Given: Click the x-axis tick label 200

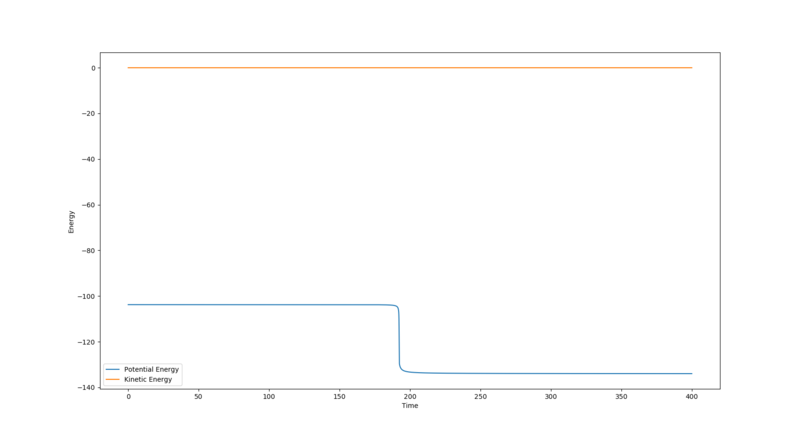Looking at the screenshot, I should (410, 397).
